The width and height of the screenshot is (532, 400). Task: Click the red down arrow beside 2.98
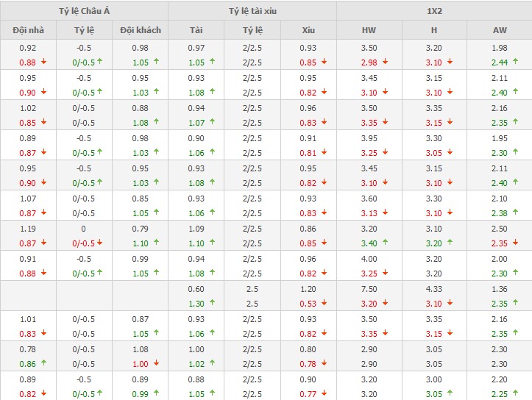point(386,63)
